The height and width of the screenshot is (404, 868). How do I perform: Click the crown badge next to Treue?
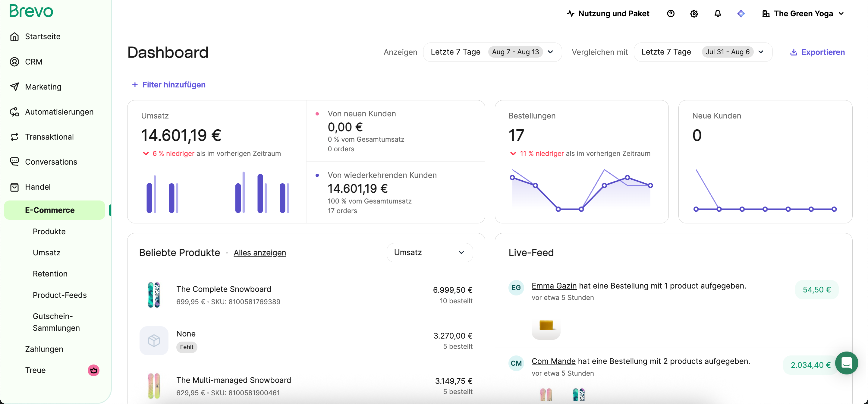pos(93,370)
